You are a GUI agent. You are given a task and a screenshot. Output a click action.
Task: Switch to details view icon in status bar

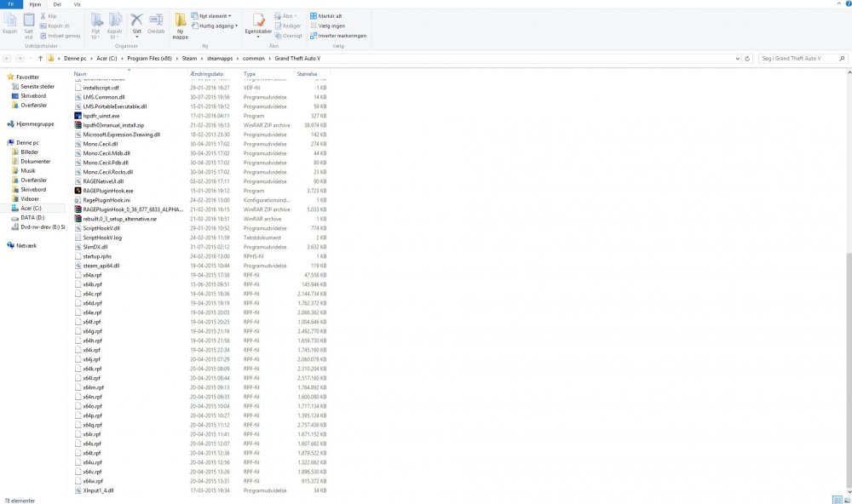coord(838,500)
